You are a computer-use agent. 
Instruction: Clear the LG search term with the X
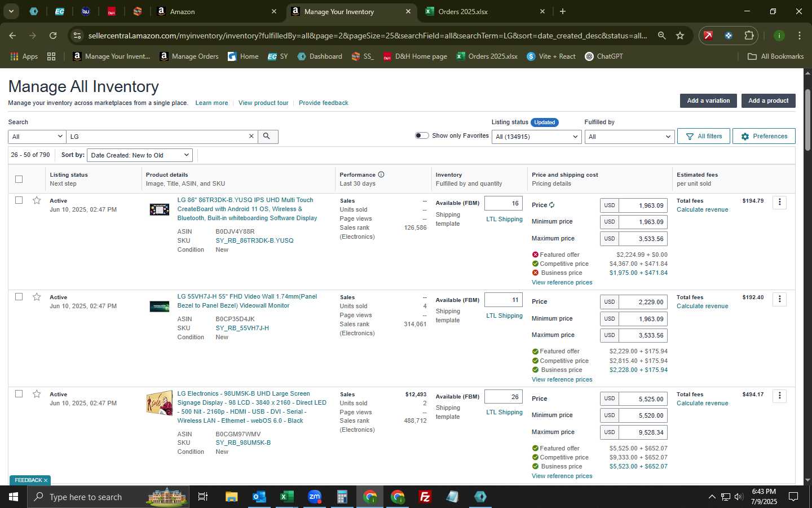251,137
